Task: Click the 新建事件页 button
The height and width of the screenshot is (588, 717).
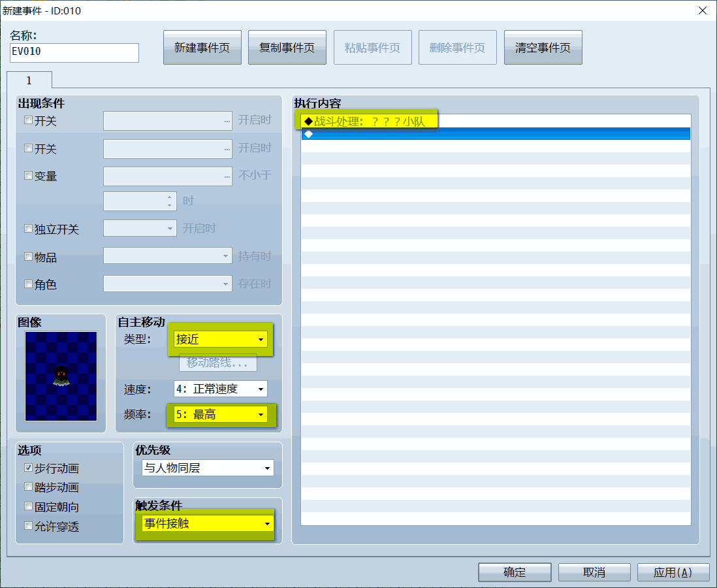Action: tap(202, 48)
